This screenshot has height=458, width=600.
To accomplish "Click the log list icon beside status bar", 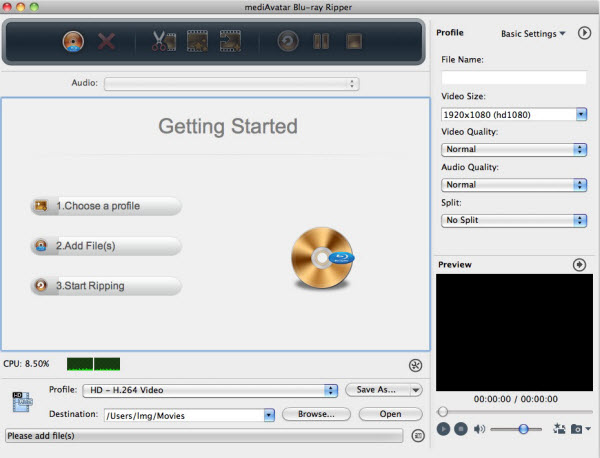I will tap(418, 435).
